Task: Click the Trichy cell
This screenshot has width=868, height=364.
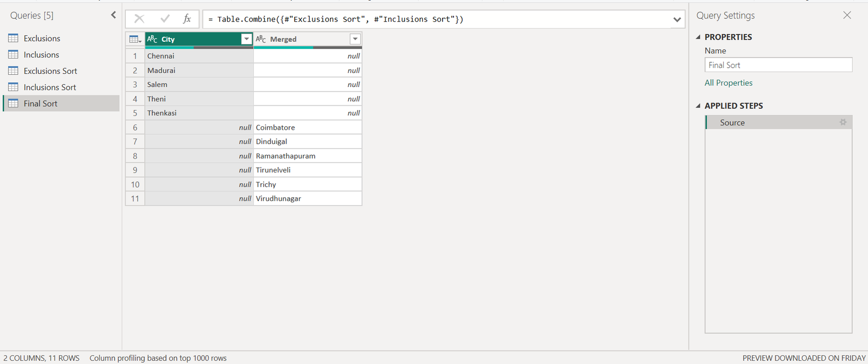Action: (308, 184)
